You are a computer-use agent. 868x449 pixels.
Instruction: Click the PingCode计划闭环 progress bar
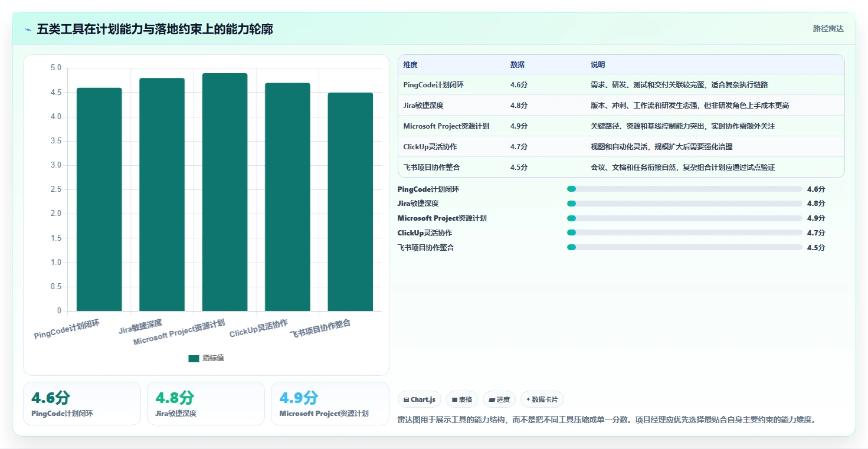click(684, 189)
